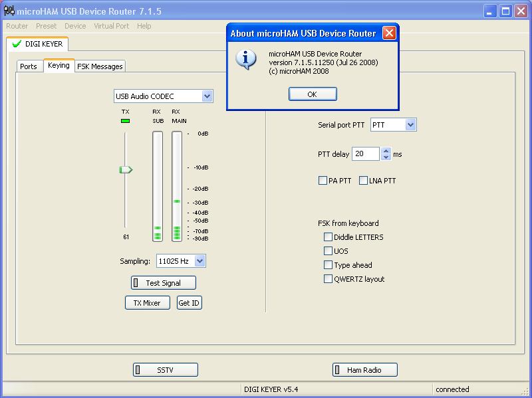Viewport: 532px width, 398px height.
Task: Select the Keying tab
Action: coord(59,65)
